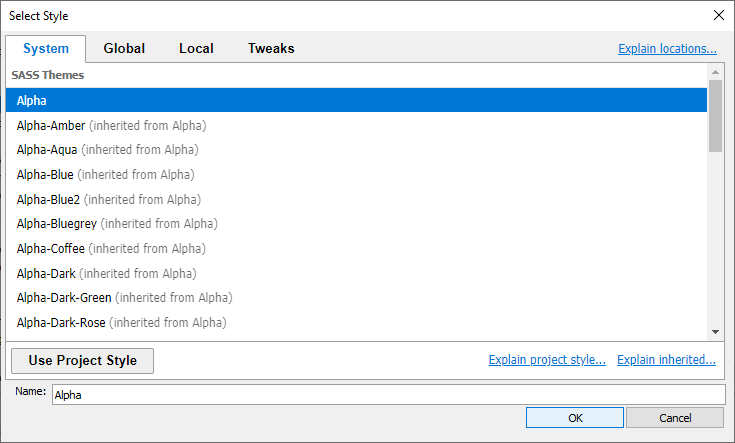Click into the Name input field
The image size is (735, 443).
pos(389,395)
